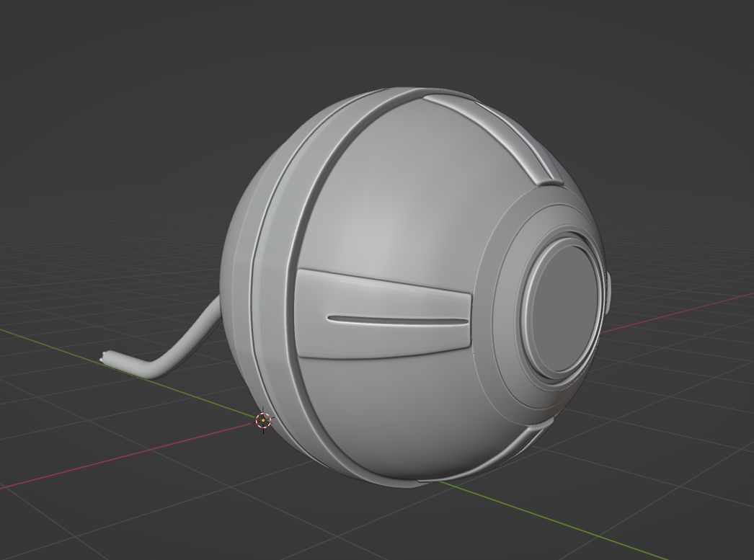Image resolution: width=754 pixels, height=560 pixels.
Task: Select the circular lens disc on the sphere
Action: [564, 308]
